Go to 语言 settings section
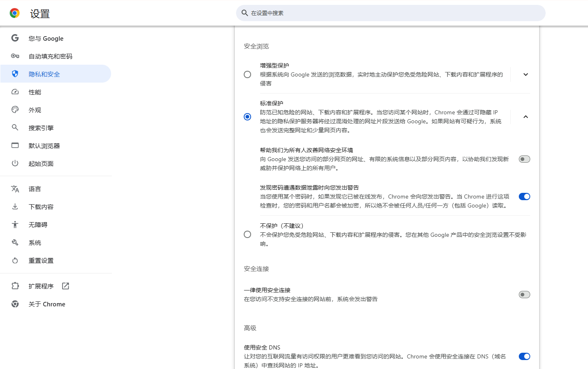The image size is (588, 369). click(56, 189)
